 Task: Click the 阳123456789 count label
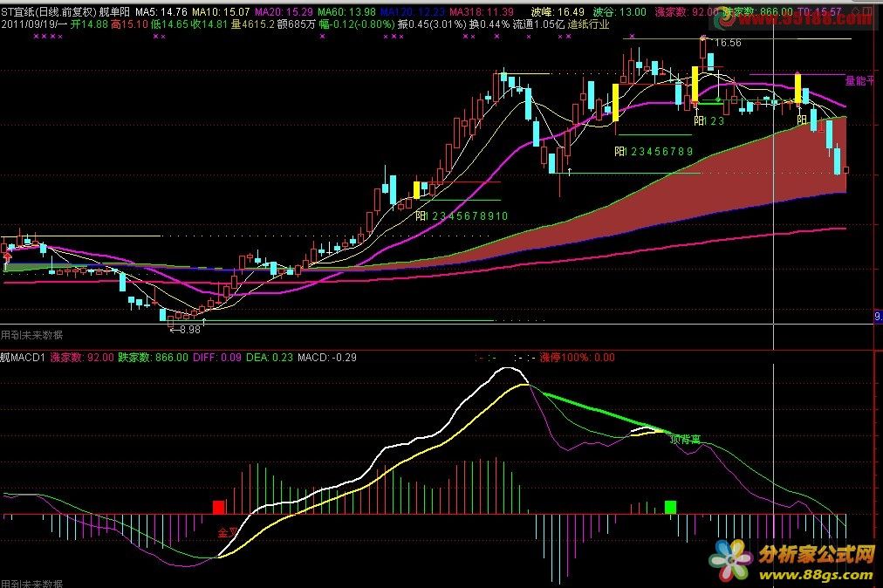tap(654, 152)
